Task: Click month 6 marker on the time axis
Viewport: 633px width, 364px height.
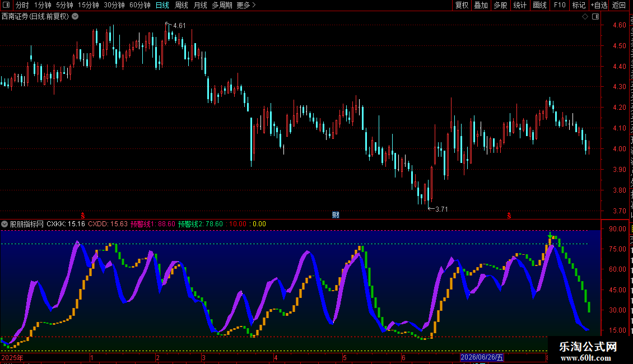Action: (403, 357)
